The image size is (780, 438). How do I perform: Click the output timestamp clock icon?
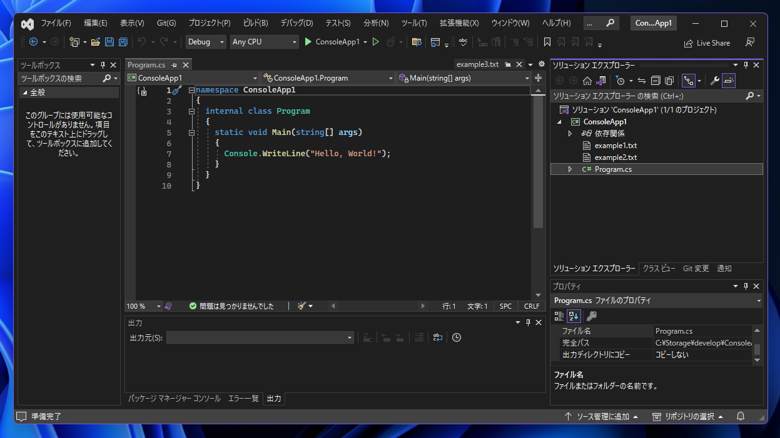pos(456,338)
